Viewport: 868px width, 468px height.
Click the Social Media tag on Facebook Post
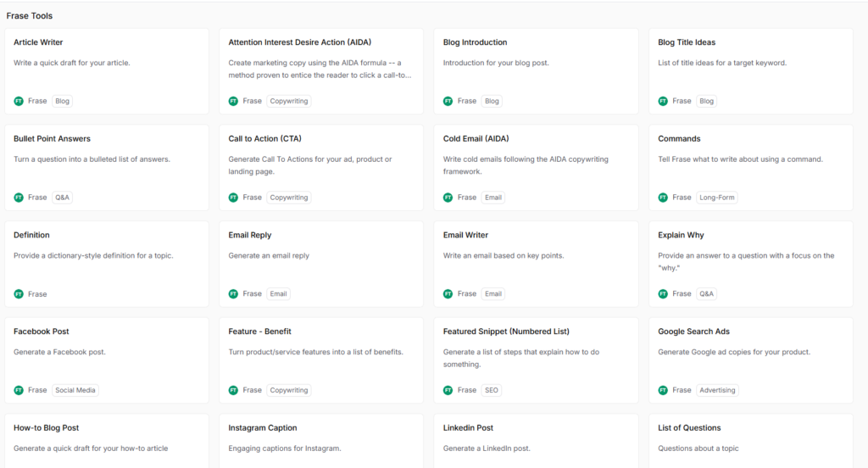coord(75,391)
